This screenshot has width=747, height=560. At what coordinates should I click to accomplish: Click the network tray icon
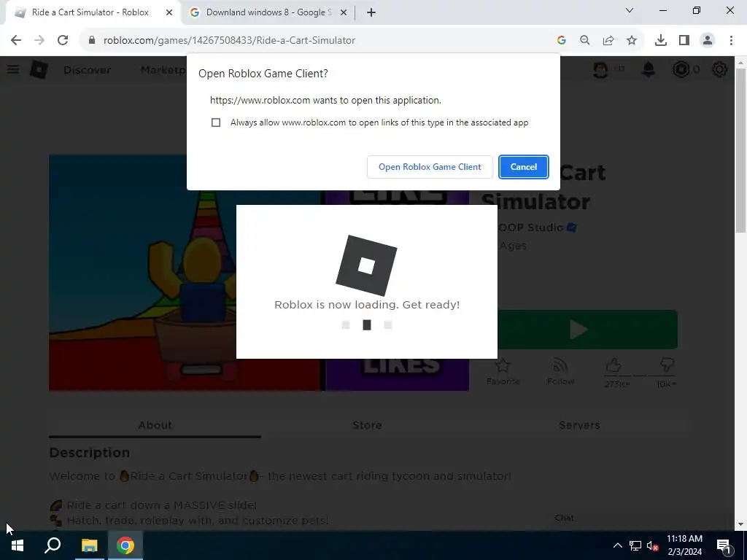[x=635, y=545]
